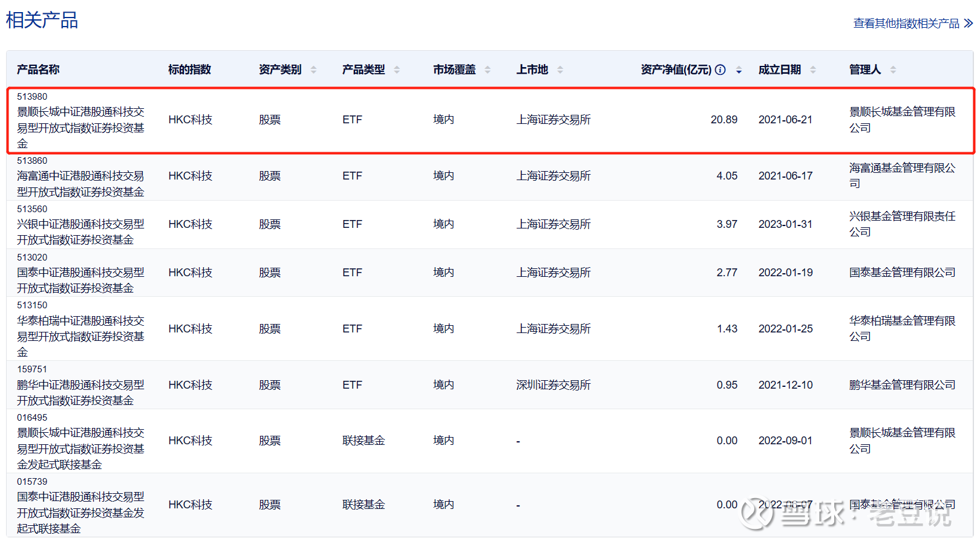The image size is (980, 544).
Task: Click net asset value 4.05
Action: click(x=727, y=176)
